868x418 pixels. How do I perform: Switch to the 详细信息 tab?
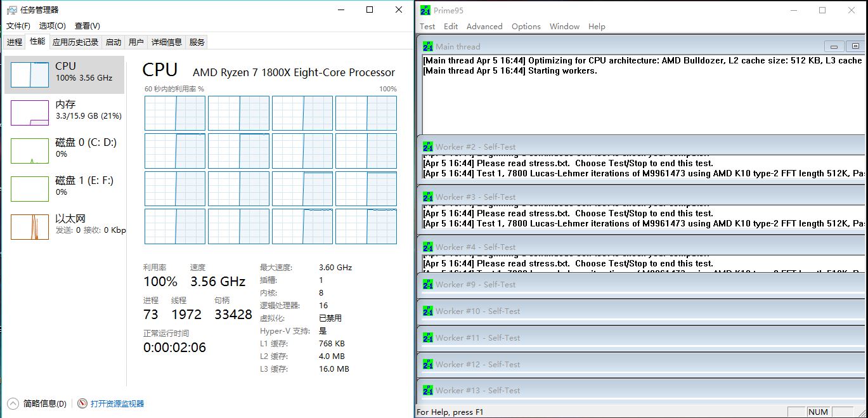167,42
